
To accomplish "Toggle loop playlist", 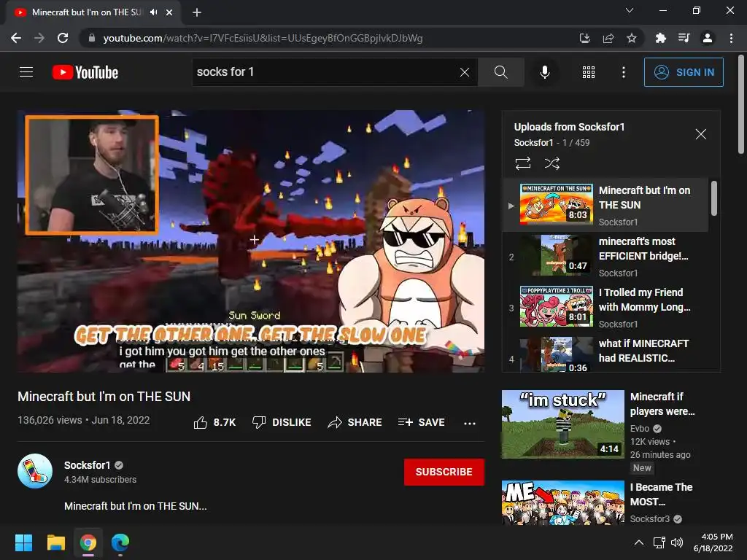I will tap(522, 163).
